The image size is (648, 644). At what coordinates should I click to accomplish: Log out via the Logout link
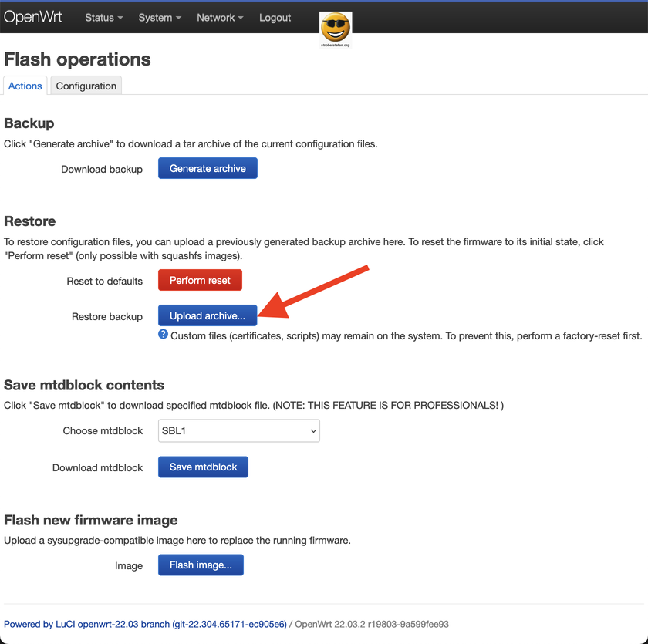[x=275, y=18]
